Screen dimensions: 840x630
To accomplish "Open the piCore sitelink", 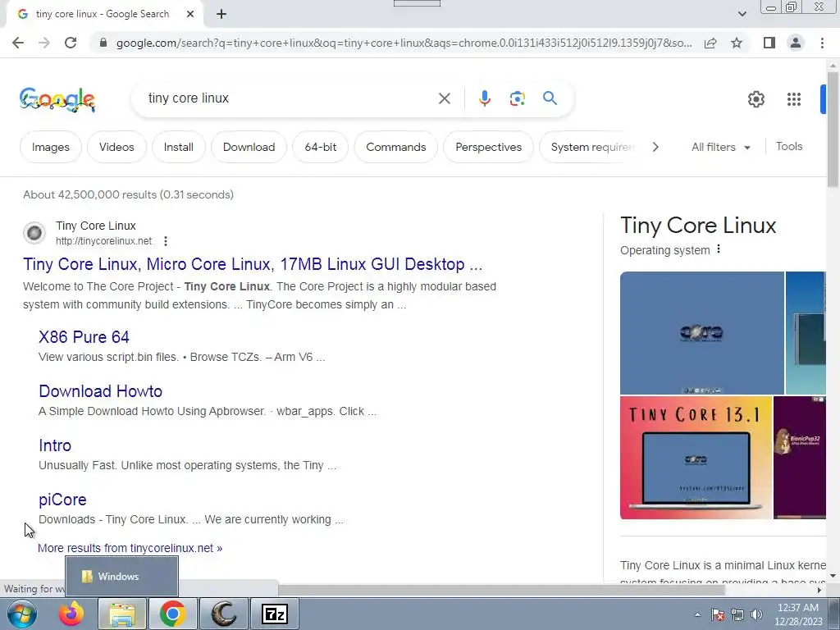I will (62, 500).
